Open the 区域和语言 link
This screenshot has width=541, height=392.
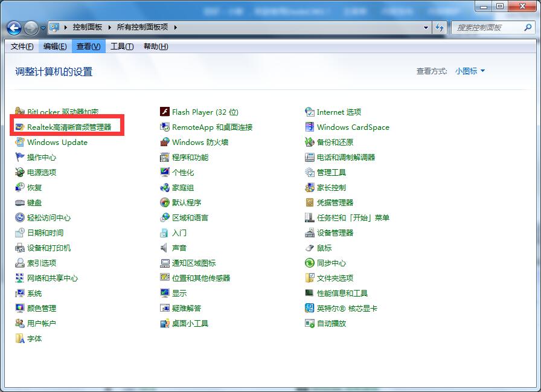190,217
